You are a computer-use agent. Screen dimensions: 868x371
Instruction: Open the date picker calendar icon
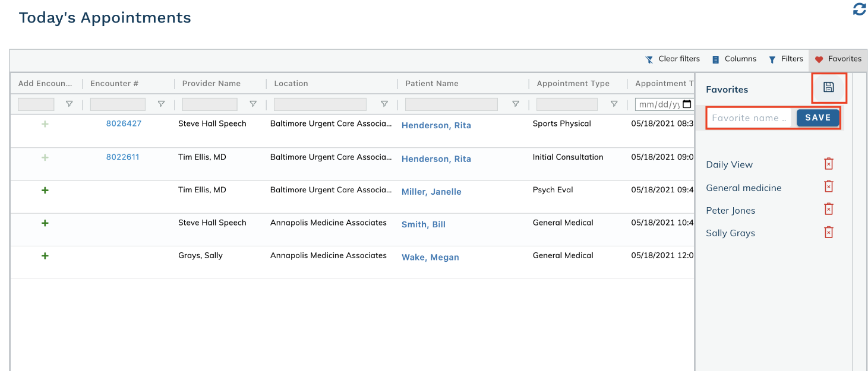click(687, 104)
